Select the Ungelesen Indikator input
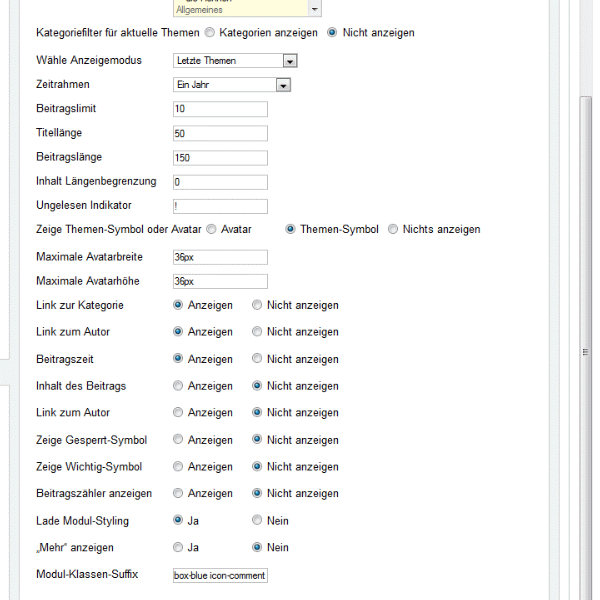This screenshot has width=600, height=600. [x=220, y=207]
